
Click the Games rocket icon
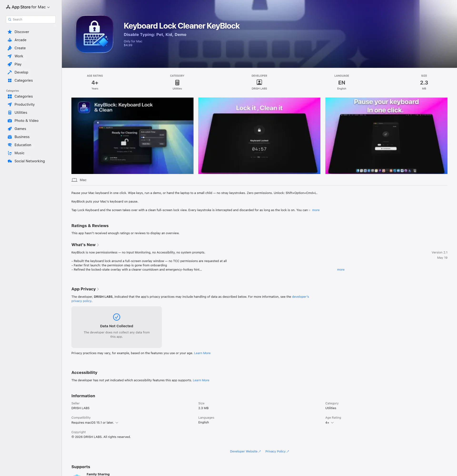tap(10, 129)
